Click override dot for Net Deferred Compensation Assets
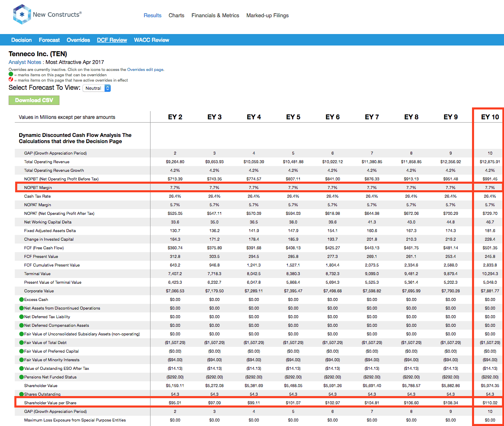Viewport: 504px width, 426px height. [x=21, y=326]
